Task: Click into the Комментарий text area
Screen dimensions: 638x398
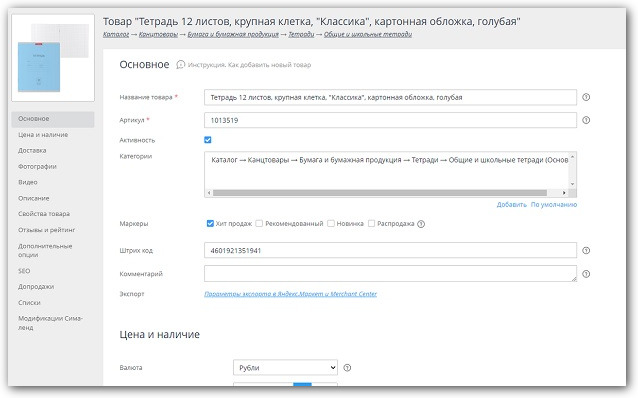Action: coord(390,273)
